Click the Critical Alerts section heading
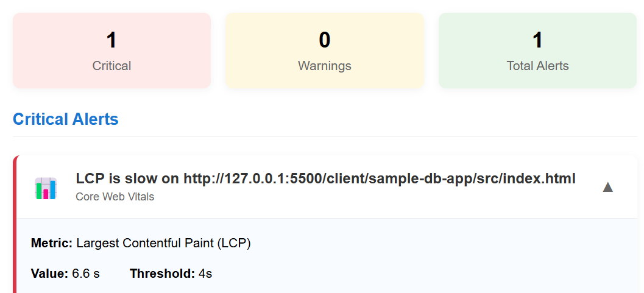Viewport: 644px width, 293px height. 66,119
